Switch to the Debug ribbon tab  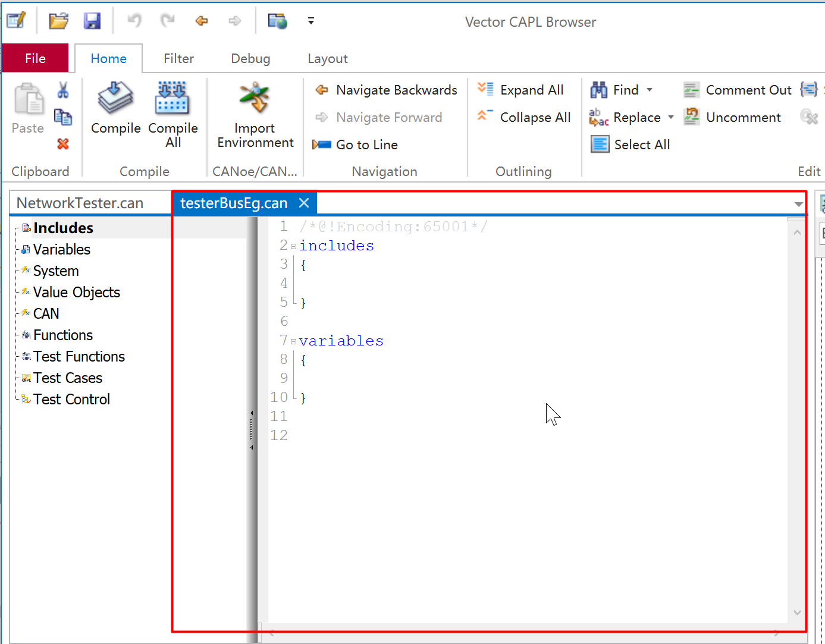[x=250, y=58]
